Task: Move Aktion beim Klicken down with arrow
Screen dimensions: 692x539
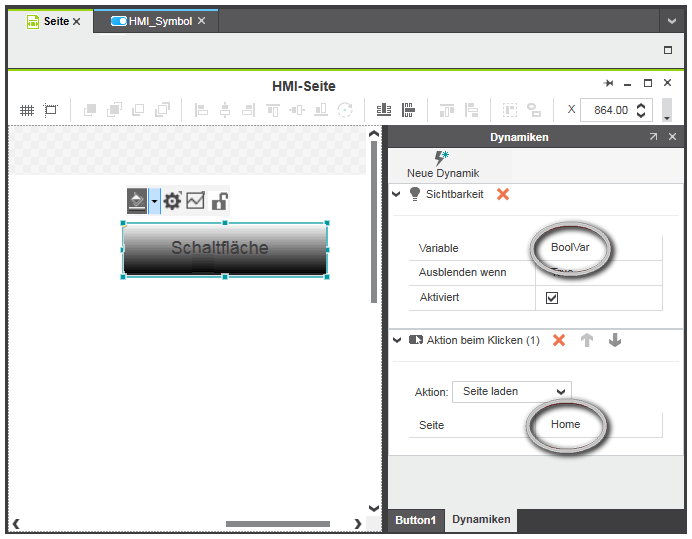Action: point(615,340)
